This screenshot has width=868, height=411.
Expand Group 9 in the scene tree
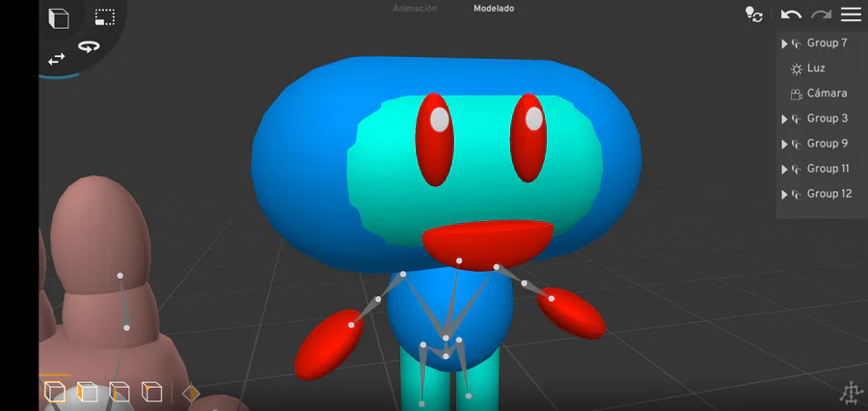pos(784,144)
